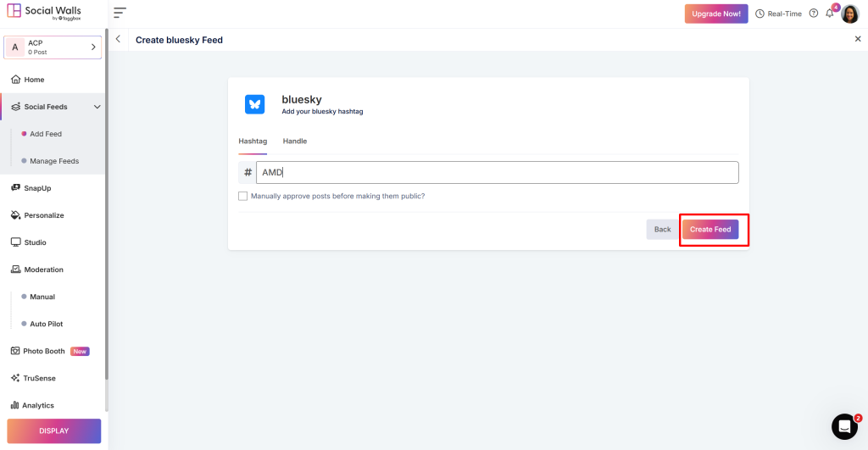The height and width of the screenshot is (450, 868).
Task: Collapse the Social Feeds menu chevron
Action: [97, 107]
